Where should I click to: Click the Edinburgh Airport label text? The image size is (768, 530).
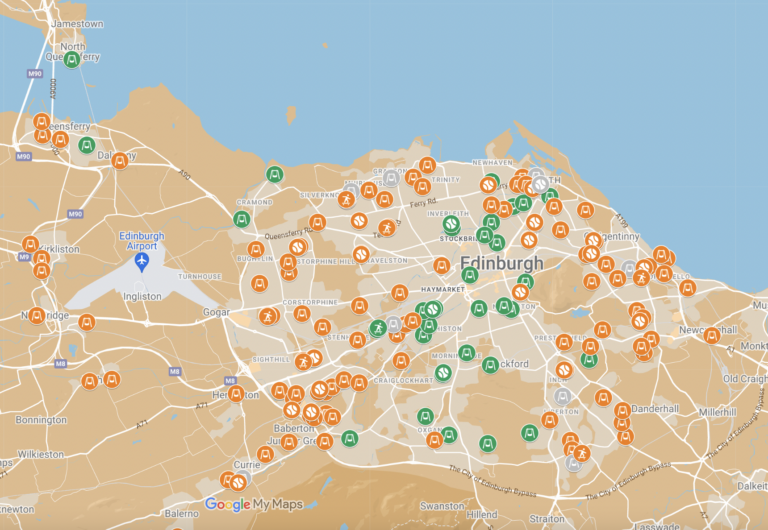coord(142,241)
